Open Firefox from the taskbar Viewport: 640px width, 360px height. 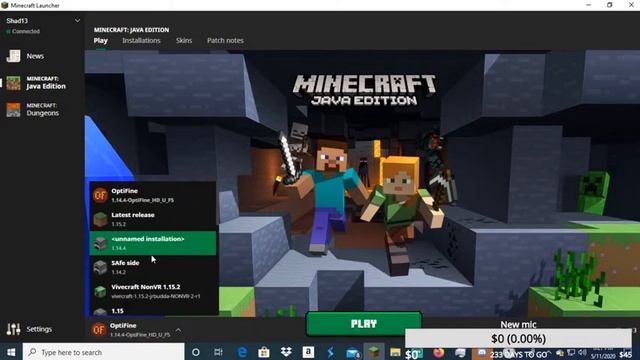(439, 352)
